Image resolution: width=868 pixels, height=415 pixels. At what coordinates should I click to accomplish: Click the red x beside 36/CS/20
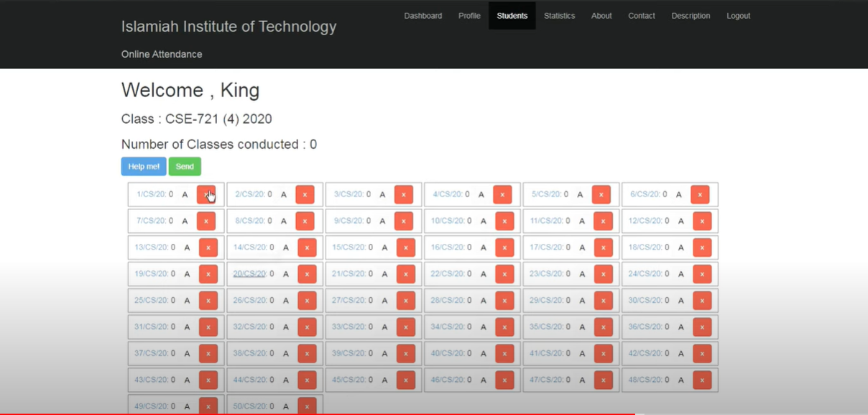(701, 327)
